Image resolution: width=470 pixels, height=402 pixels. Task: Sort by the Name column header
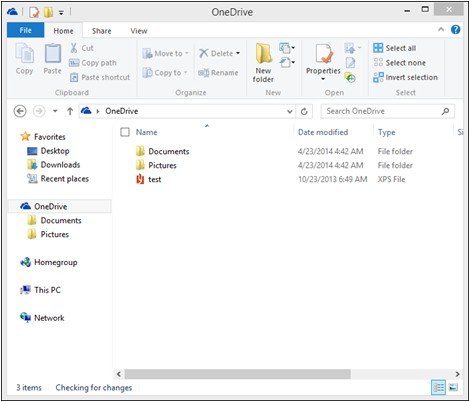pyautogui.click(x=146, y=132)
